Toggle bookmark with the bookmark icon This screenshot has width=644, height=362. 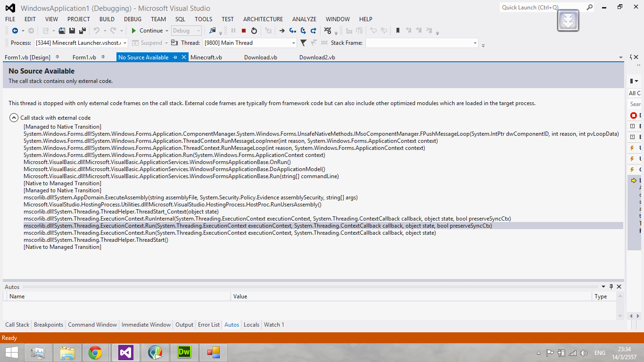(x=398, y=31)
